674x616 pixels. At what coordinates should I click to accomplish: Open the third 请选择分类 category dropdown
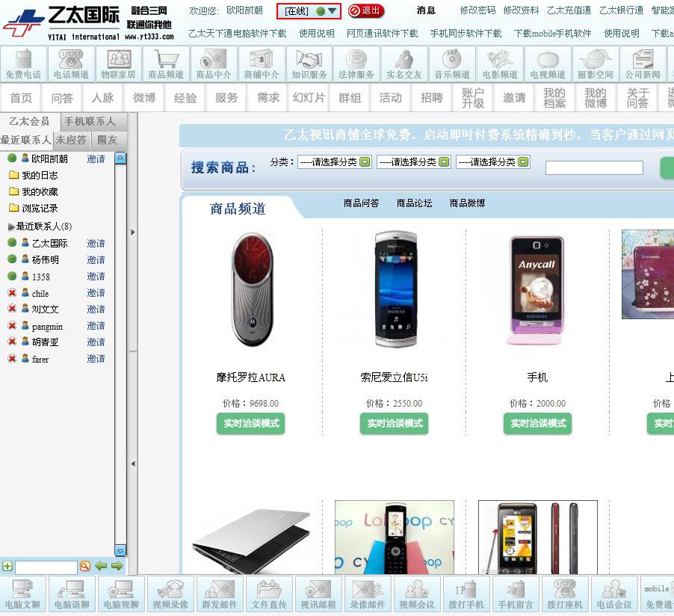click(x=492, y=161)
